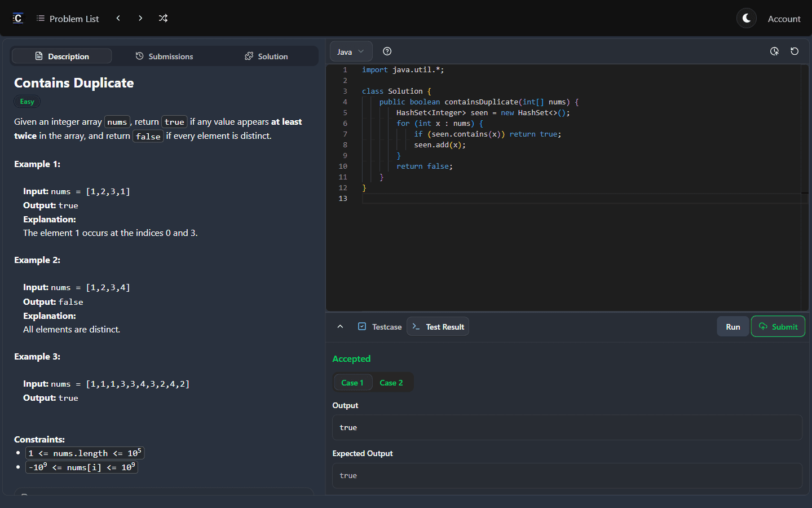Viewport: 812px width, 508px height.
Task: Click 'All elements are distinct.' explanation text
Action: click(x=72, y=330)
